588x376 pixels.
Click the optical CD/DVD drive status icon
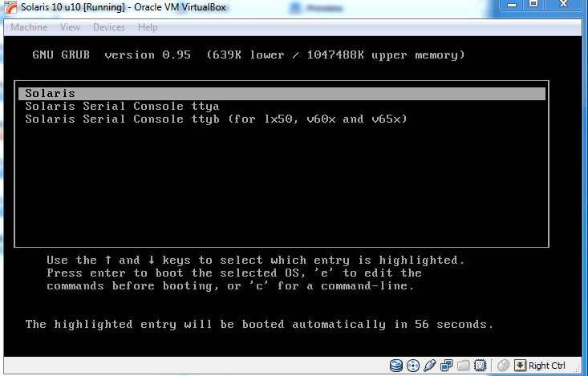(413, 365)
